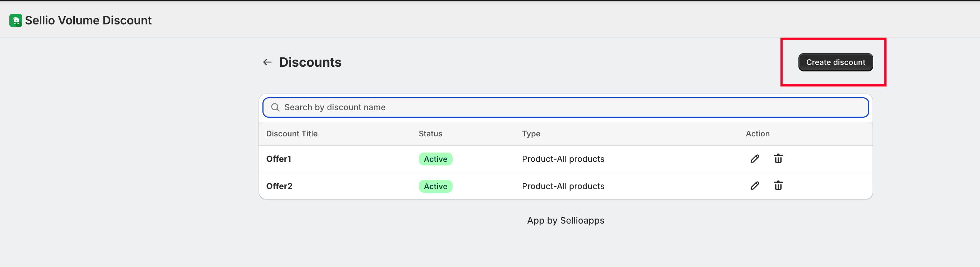The width and height of the screenshot is (980, 267).
Task: Delete Offer1 using the trash icon
Action: tap(778, 159)
